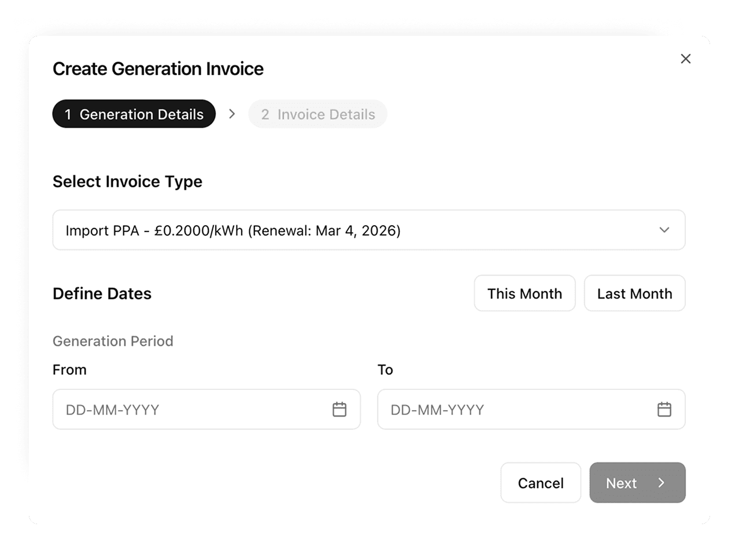Click the To field label

click(x=385, y=370)
